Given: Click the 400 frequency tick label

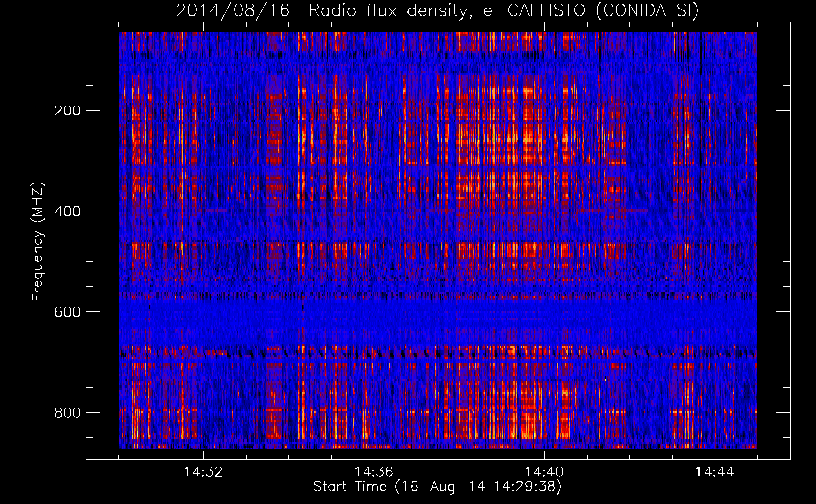Looking at the screenshot, I should (x=68, y=211).
